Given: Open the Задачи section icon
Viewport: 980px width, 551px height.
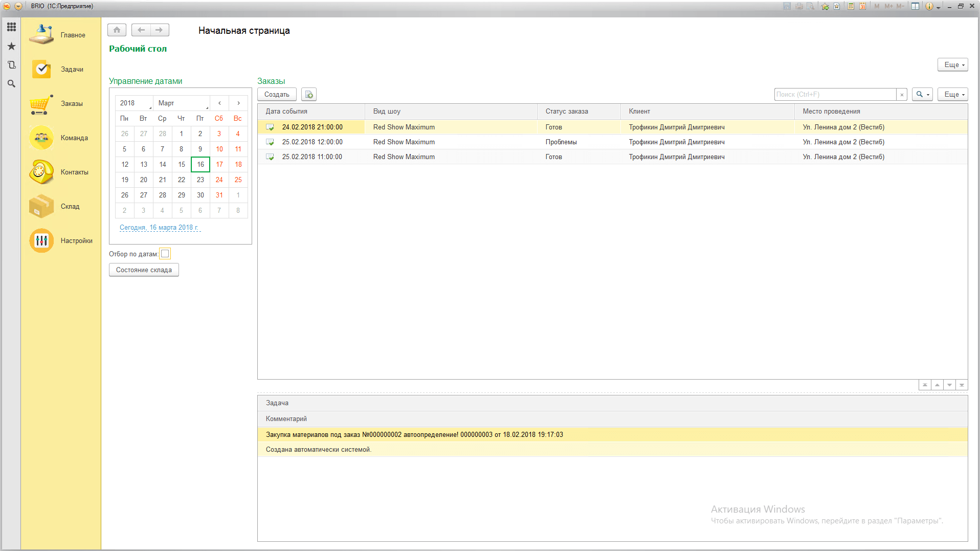Looking at the screenshot, I should [x=41, y=69].
